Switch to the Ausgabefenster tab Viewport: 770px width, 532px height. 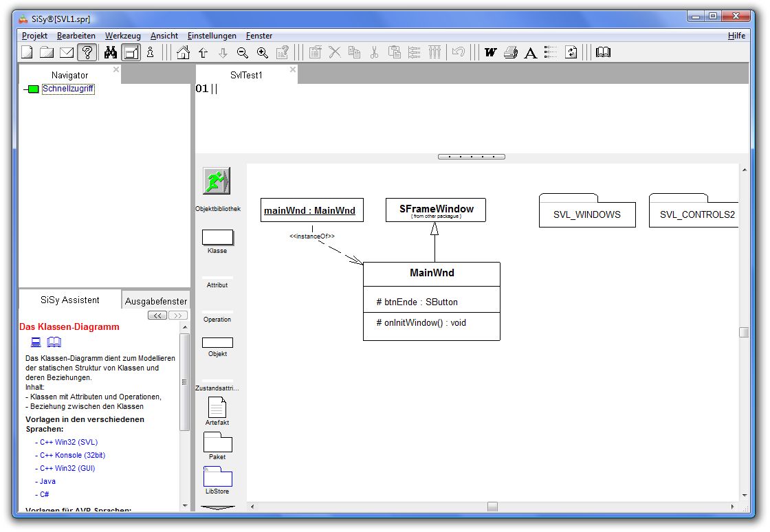point(156,301)
